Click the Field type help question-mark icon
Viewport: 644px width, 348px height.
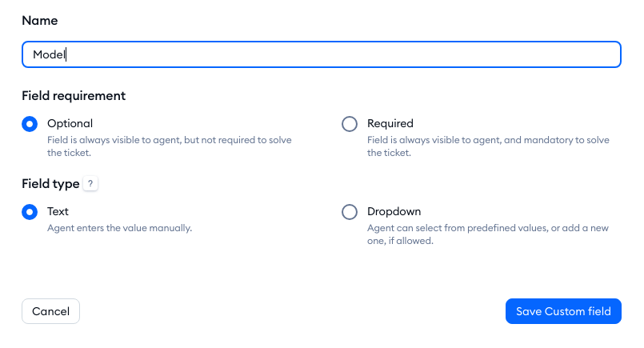pyautogui.click(x=90, y=184)
